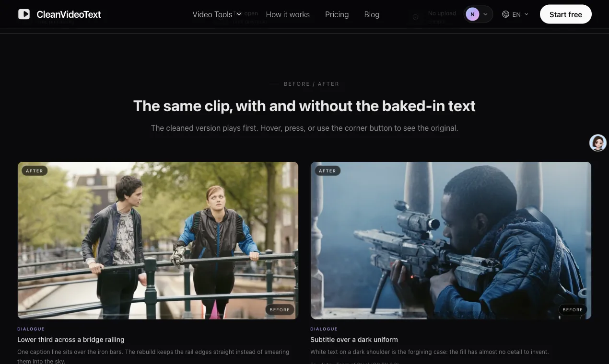Screen dimensions: 609x364
Task: Expand the Video Tools menu
Action: (217, 14)
